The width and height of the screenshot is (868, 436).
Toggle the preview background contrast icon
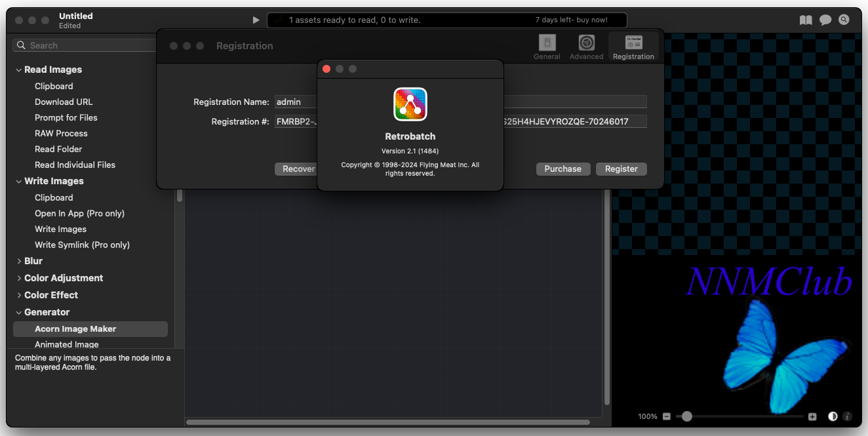833,416
